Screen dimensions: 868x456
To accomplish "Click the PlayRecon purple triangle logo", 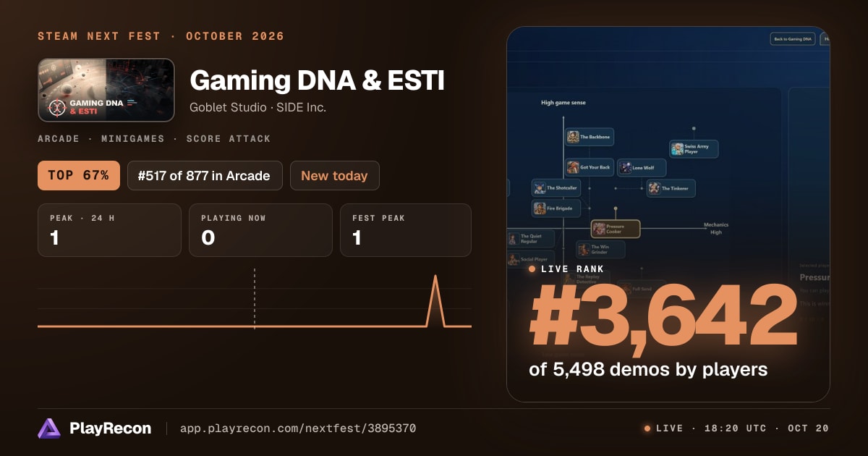I will 49,428.
